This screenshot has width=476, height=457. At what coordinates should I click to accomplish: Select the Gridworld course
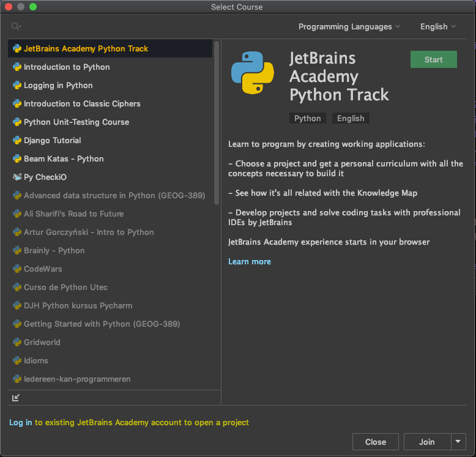pyautogui.click(x=110, y=343)
